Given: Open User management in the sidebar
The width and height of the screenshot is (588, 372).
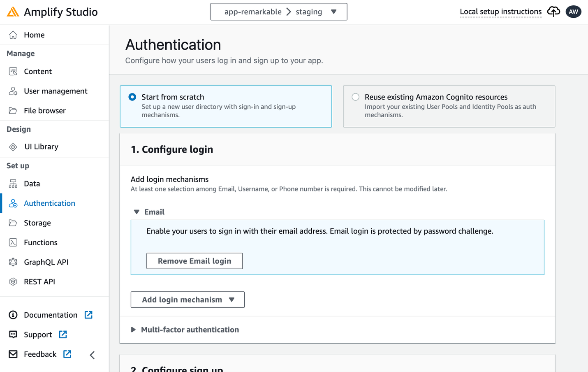Looking at the screenshot, I should [56, 91].
